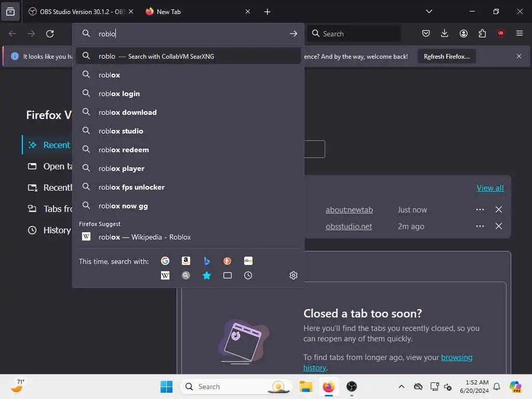Choose the 'roblox player' suggestion
The width and height of the screenshot is (532, 399).
coord(188,168)
